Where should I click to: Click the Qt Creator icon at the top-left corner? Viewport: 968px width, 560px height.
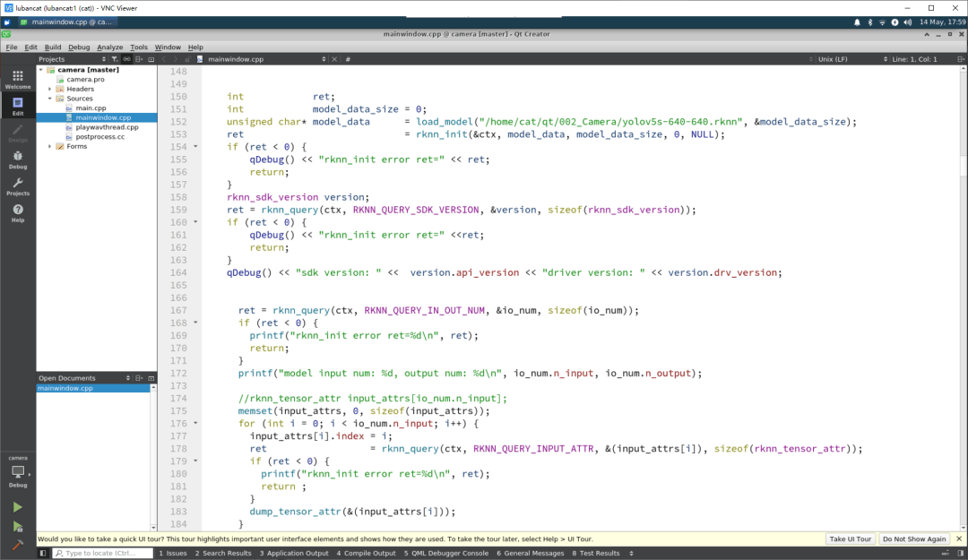point(6,34)
